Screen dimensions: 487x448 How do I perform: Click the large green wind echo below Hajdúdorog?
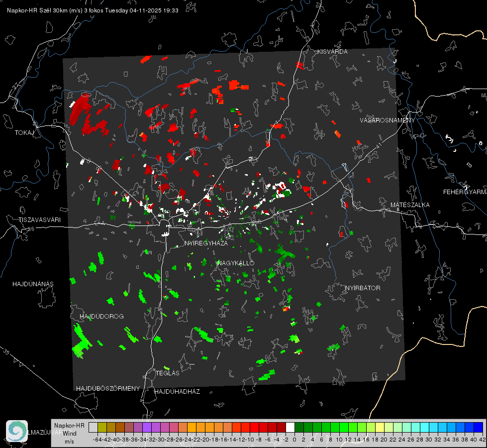pyautogui.click(x=82, y=341)
